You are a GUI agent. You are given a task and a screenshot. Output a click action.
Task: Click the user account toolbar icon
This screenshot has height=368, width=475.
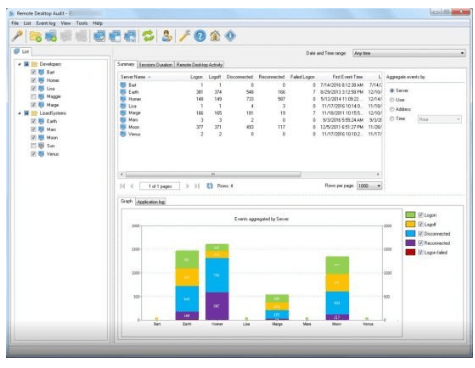[x=166, y=36]
